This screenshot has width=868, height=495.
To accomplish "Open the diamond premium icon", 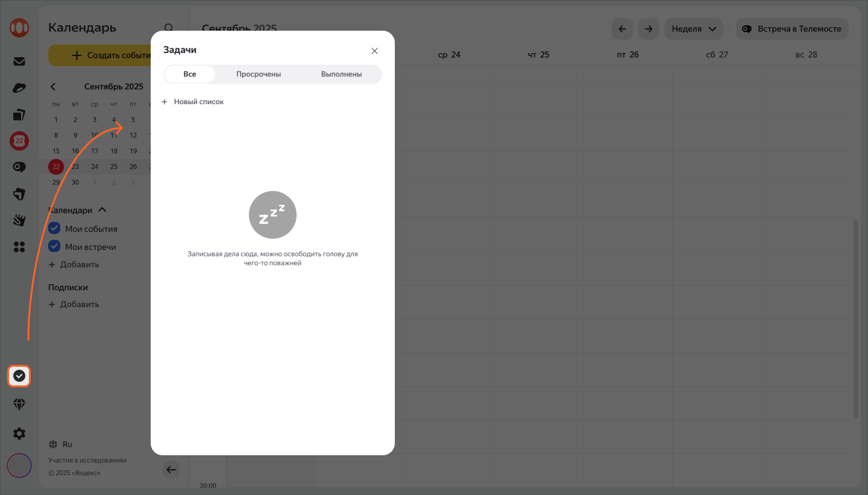I will [x=19, y=405].
